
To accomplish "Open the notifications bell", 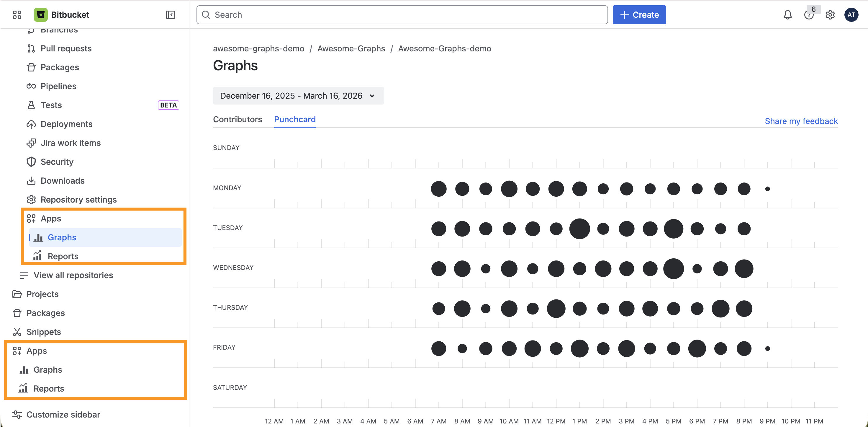I will click(x=787, y=15).
